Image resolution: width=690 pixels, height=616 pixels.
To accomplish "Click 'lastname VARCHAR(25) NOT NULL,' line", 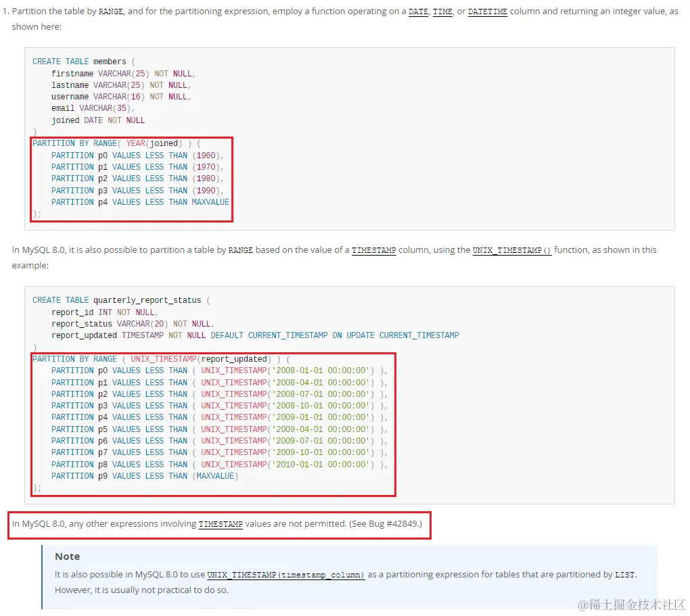I will tap(121, 85).
